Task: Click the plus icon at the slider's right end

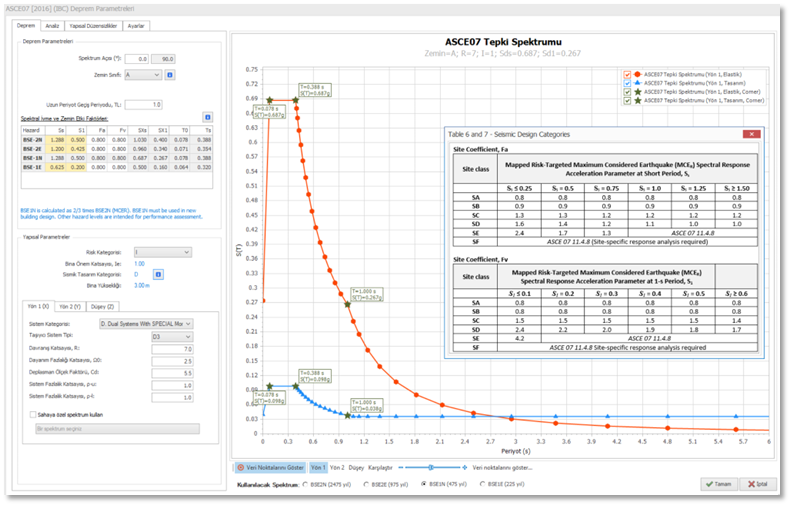Action: point(464,467)
